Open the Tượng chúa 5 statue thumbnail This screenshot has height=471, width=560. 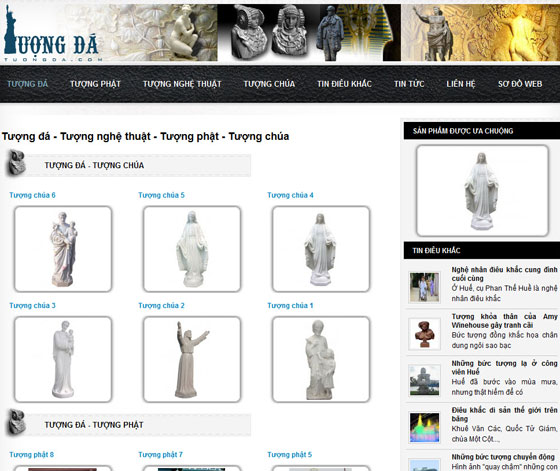pyautogui.click(x=192, y=249)
